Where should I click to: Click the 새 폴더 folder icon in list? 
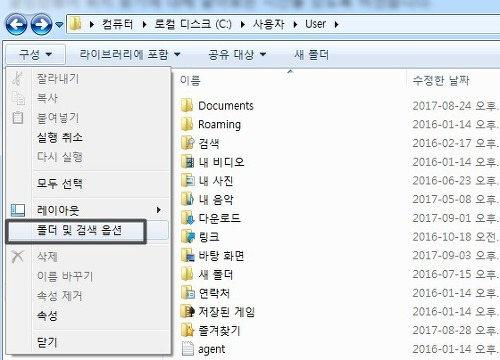pyautogui.click(x=187, y=274)
